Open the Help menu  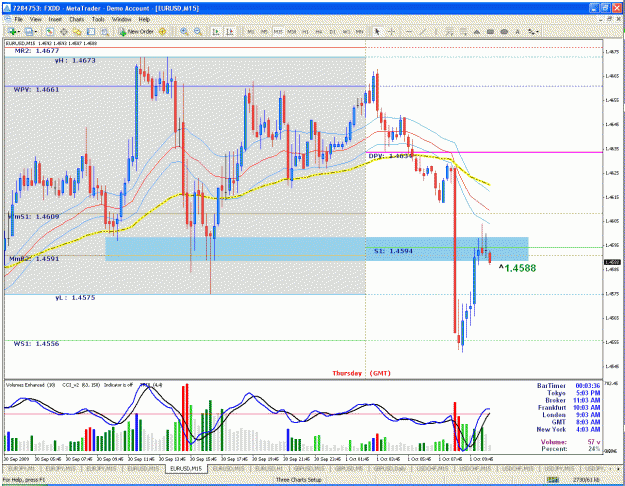144,19
